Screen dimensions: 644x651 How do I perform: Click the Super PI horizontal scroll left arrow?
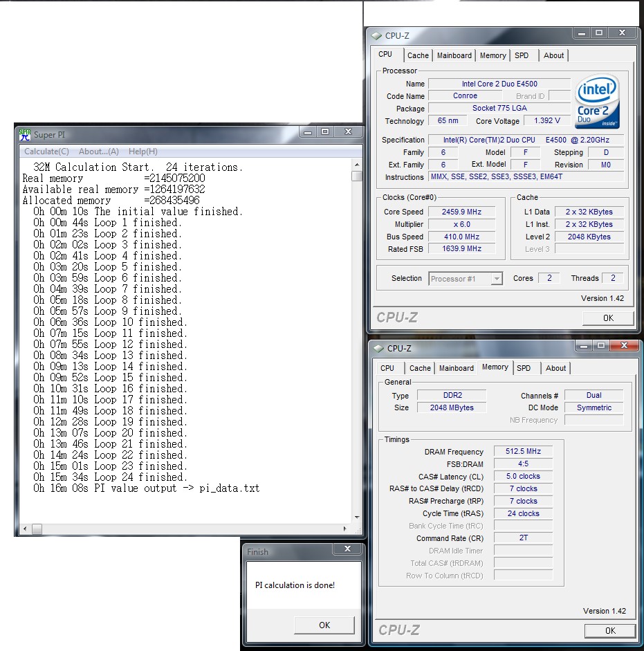click(x=25, y=529)
